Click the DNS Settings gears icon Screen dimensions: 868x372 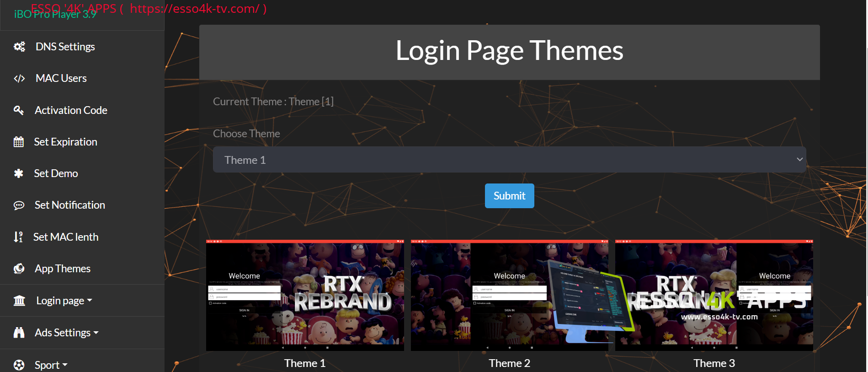coord(19,47)
